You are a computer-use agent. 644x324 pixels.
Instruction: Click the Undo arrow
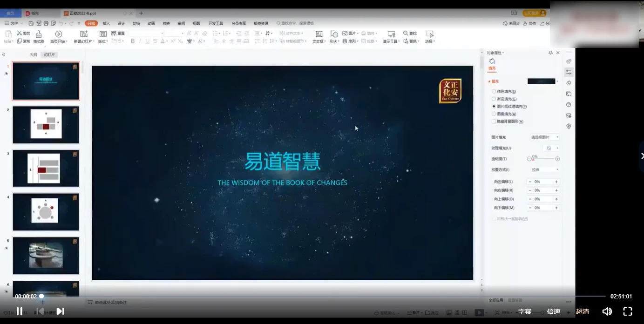pyautogui.click(x=61, y=23)
